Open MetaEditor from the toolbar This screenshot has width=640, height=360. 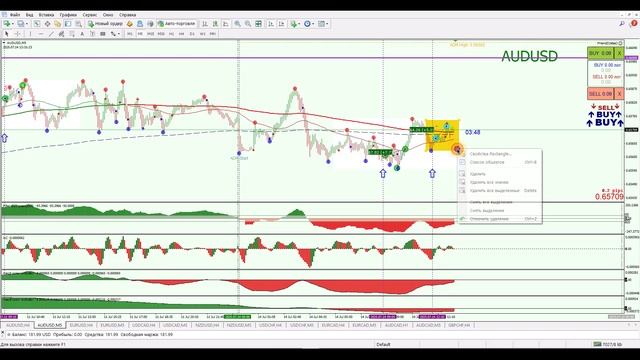(x=129, y=24)
